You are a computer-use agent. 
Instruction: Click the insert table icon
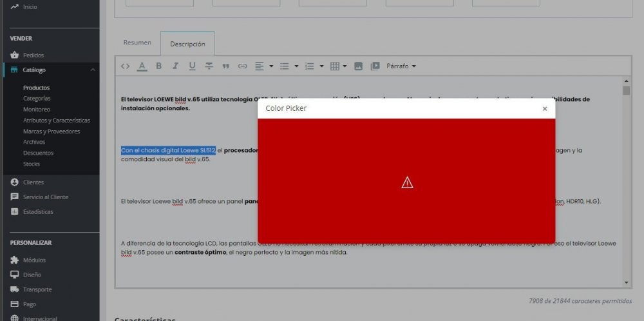(335, 66)
